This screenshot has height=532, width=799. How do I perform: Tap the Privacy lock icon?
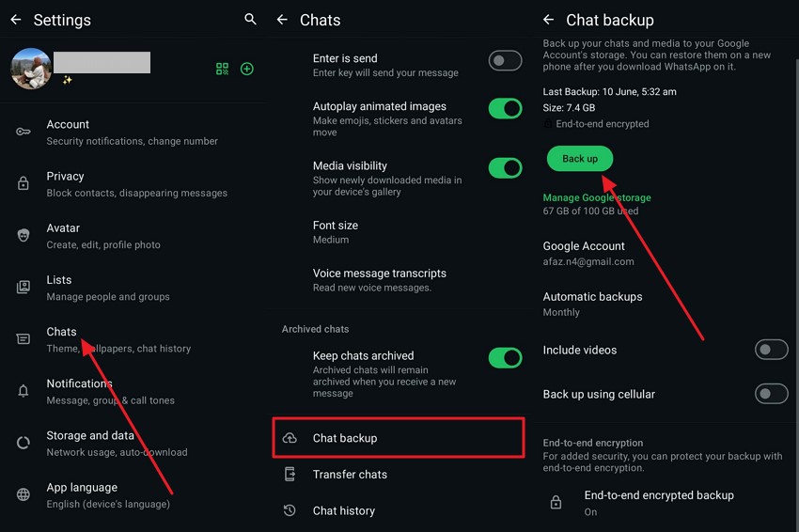[23, 184]
